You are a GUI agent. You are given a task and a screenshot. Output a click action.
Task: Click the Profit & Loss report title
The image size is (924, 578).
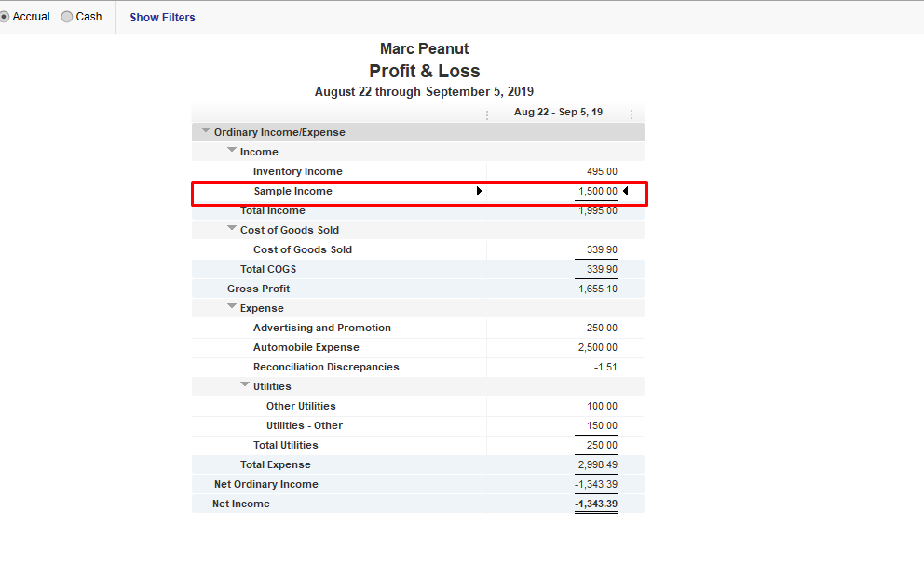425,71
